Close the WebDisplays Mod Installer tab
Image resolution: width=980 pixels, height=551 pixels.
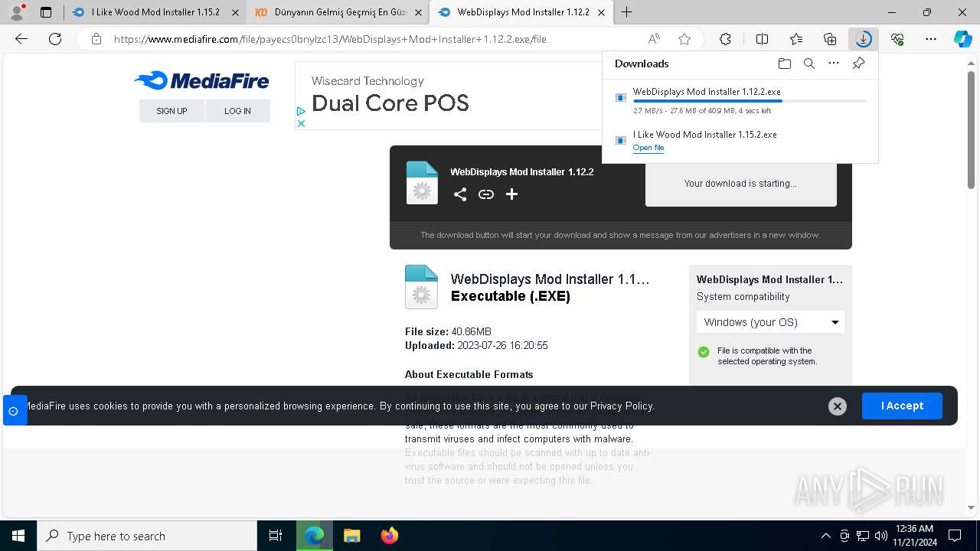click(x=601, y=12)
